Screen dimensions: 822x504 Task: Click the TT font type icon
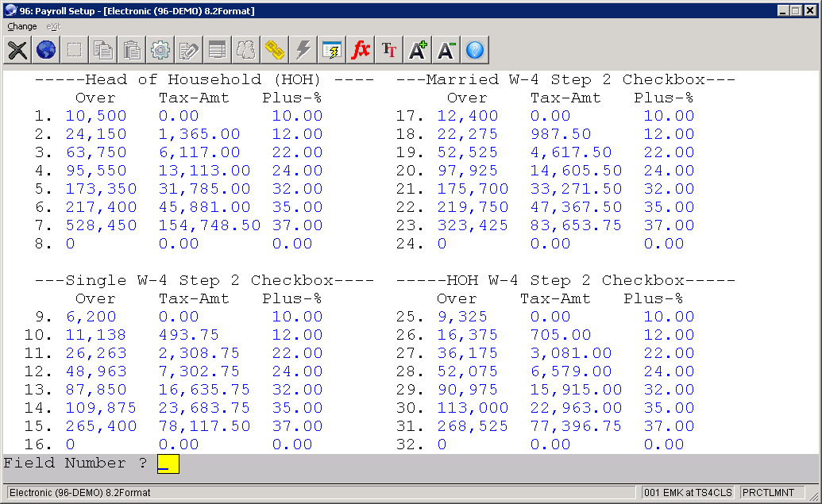tap(388, 50)
